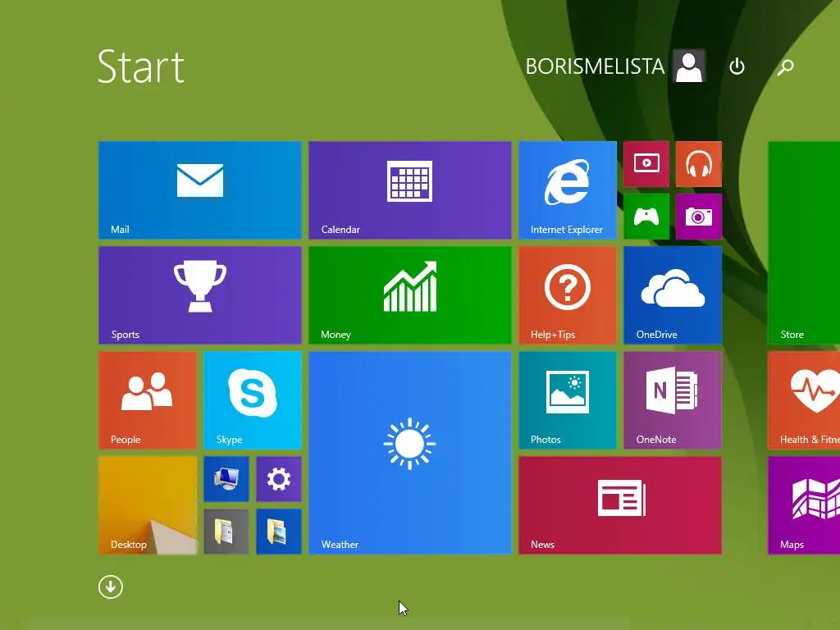Open This PC computer tile
This screenshot has width=840, height=630.
226,479
